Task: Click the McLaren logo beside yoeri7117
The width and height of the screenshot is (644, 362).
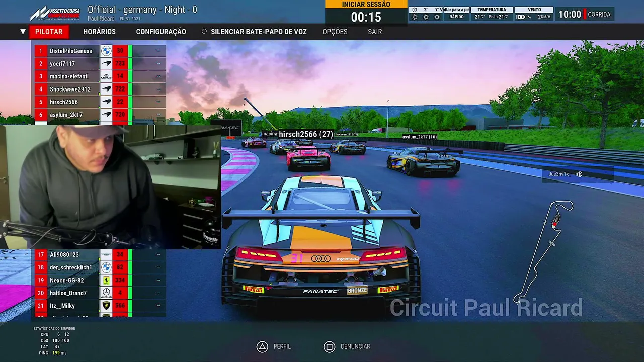Action: tap(106, 64)
